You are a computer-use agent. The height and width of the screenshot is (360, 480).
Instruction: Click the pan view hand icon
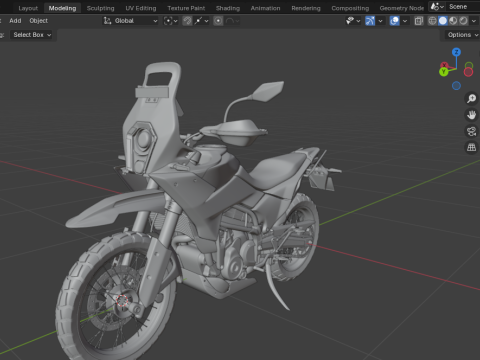pyautogui.click(x=471, y=115)
